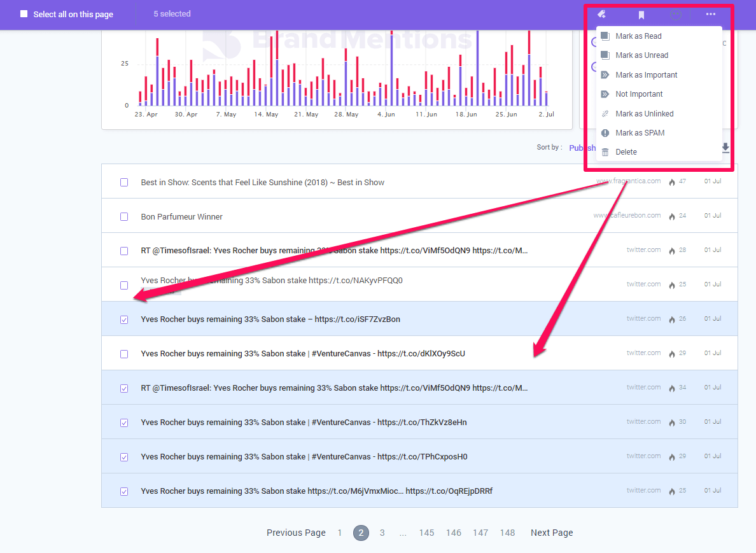
Task: Click the 01 Jul date on Bon Parfumeur row
Action: tap(713, 216)
